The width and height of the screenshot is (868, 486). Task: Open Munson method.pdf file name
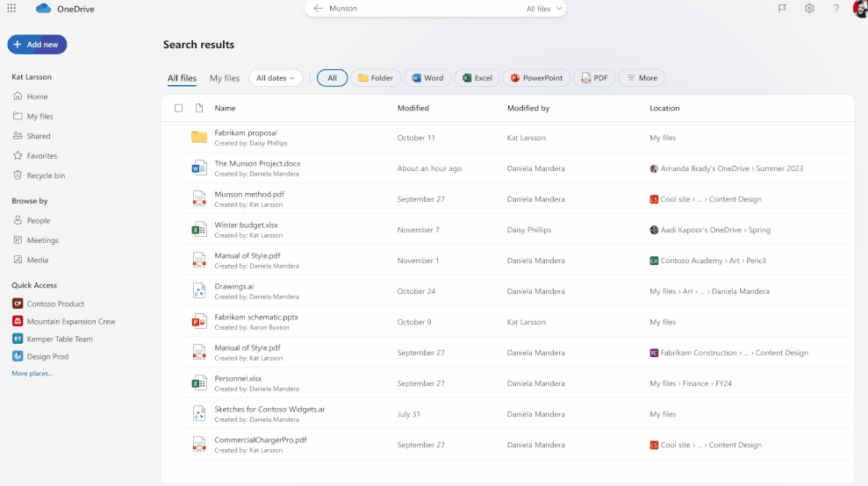click(249, 194)
